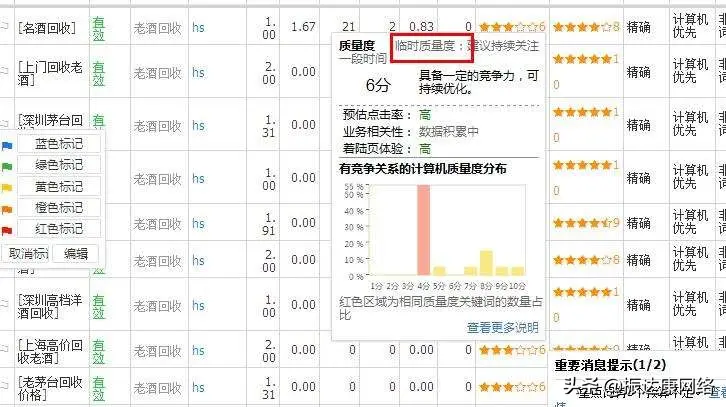Screen dimensions: 726x407
Task: Click the 21 value in the [名酒回收] row
Action: tap(348, 27)
